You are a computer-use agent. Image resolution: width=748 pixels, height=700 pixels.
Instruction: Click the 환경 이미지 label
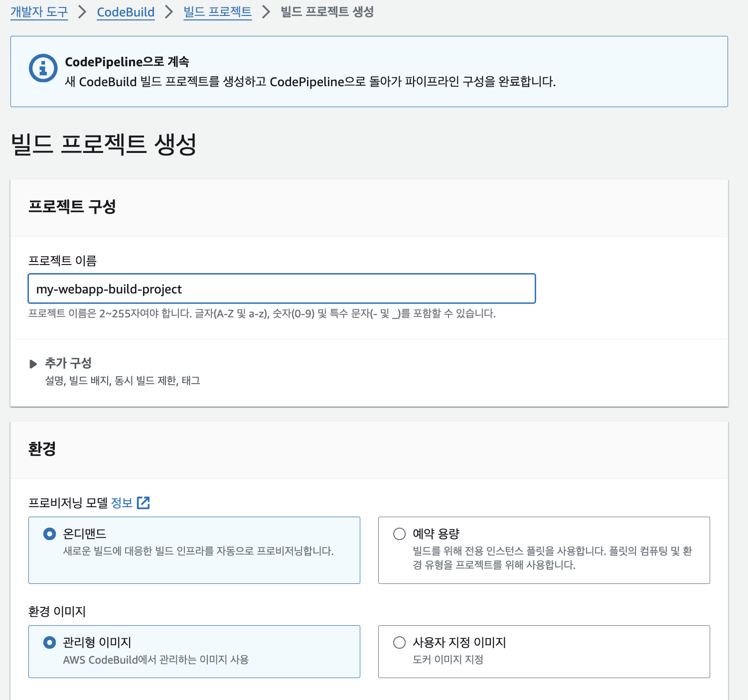pyautogui.click(x=57, y=611)
